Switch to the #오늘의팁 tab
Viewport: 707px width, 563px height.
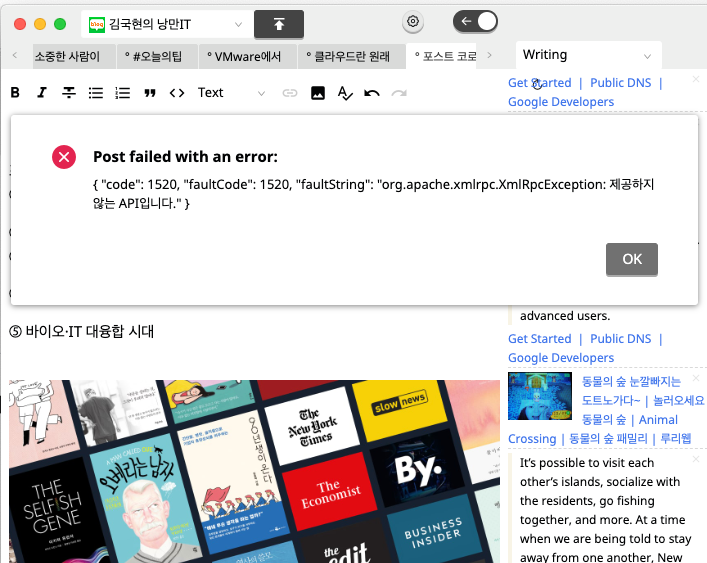pyautogui.click(x=157, y=56)
